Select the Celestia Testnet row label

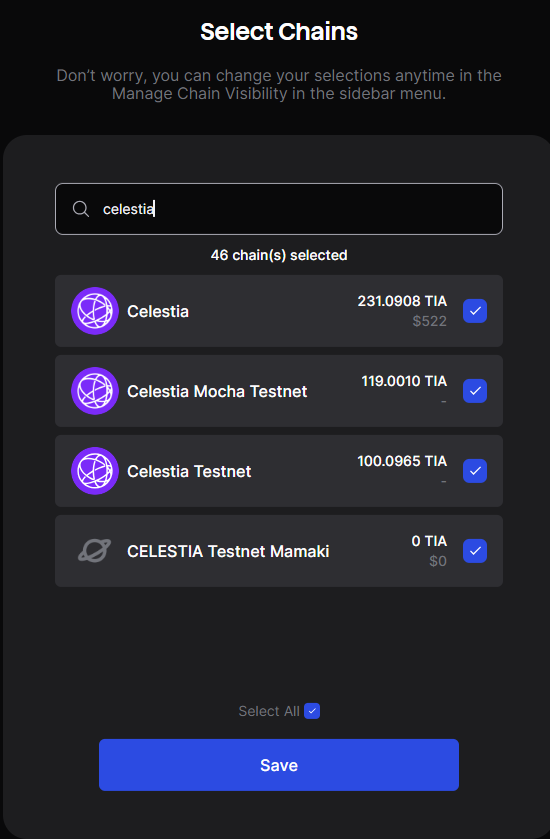[x=189, y=471]
